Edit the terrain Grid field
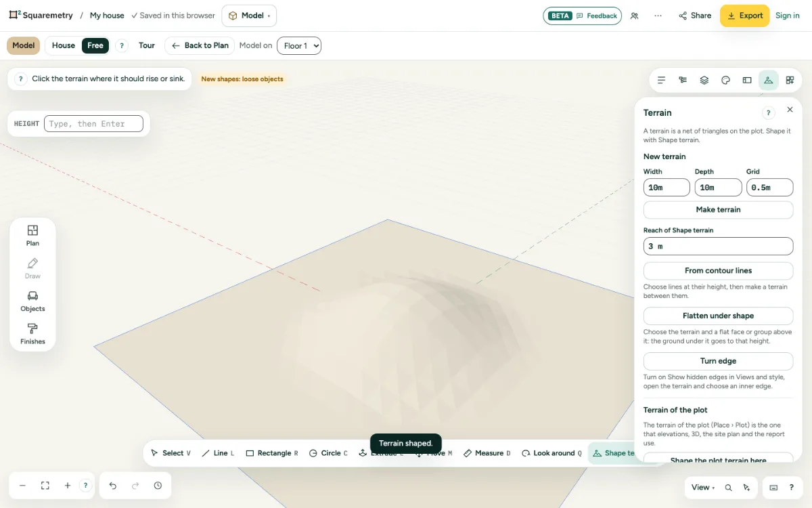 coord(769,188)
